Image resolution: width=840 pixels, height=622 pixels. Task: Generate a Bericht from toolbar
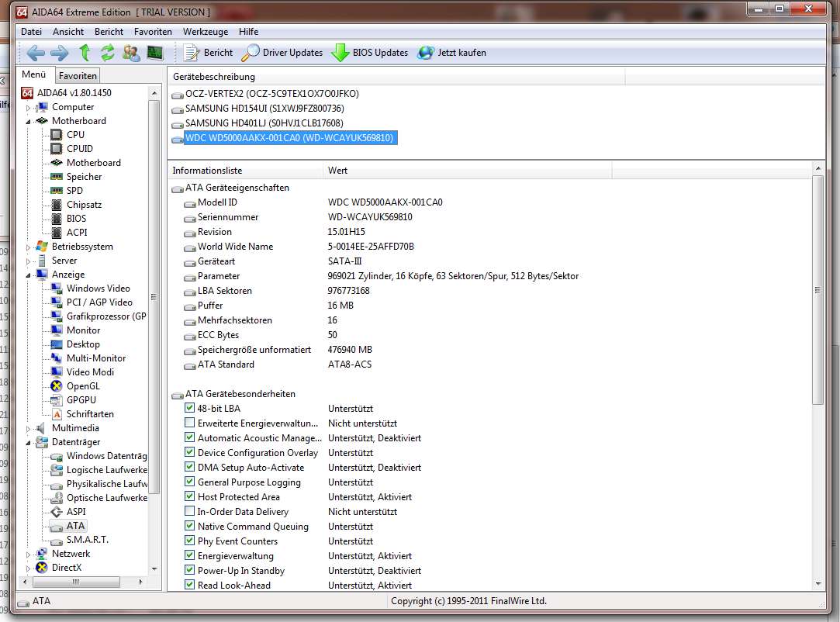point(208,53)
